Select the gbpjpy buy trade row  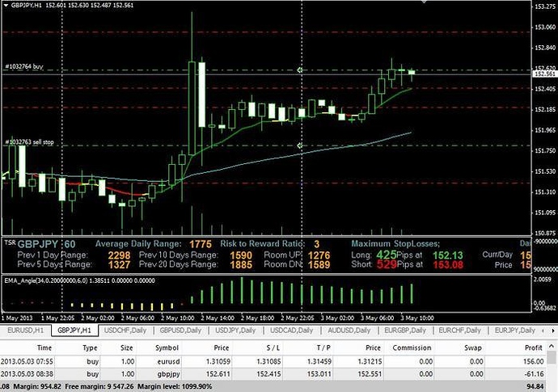(x=273, y=374)
